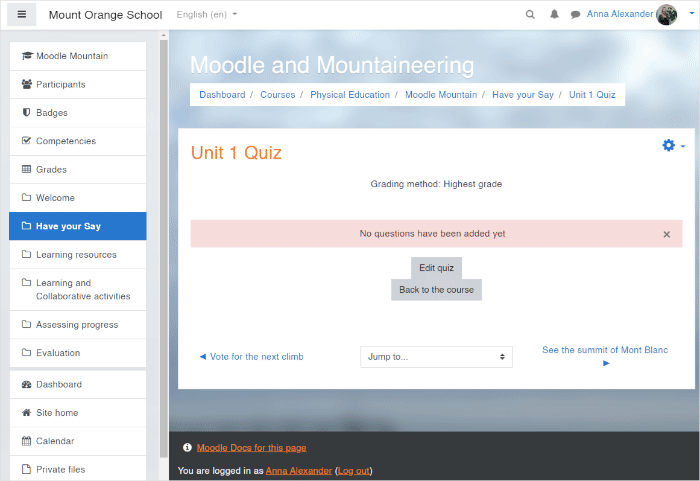Click the Back to the course button

tap(436, 290)
